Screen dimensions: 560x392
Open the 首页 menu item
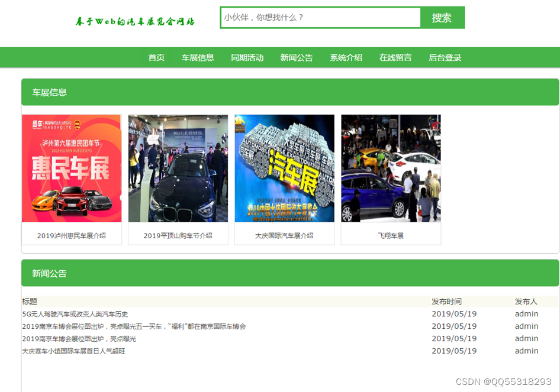pos(156,57)
